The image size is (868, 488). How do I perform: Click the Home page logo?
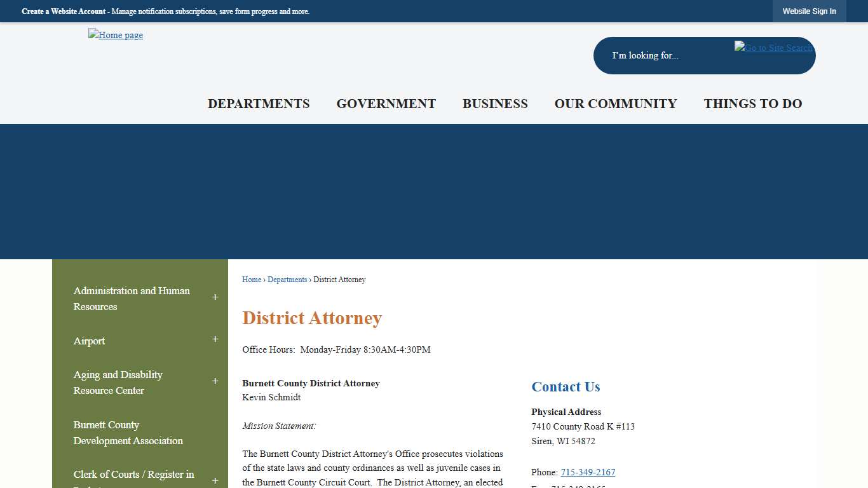[x=115, y=35]
